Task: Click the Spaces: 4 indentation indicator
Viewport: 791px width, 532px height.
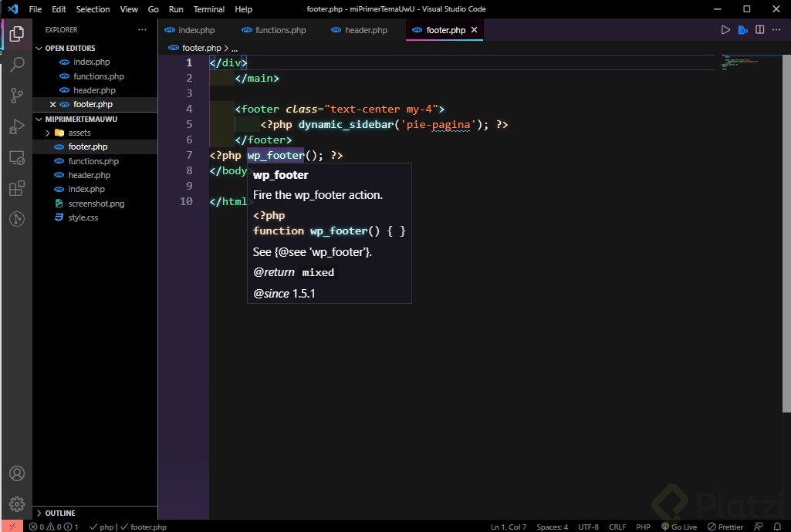Action: 552,527
